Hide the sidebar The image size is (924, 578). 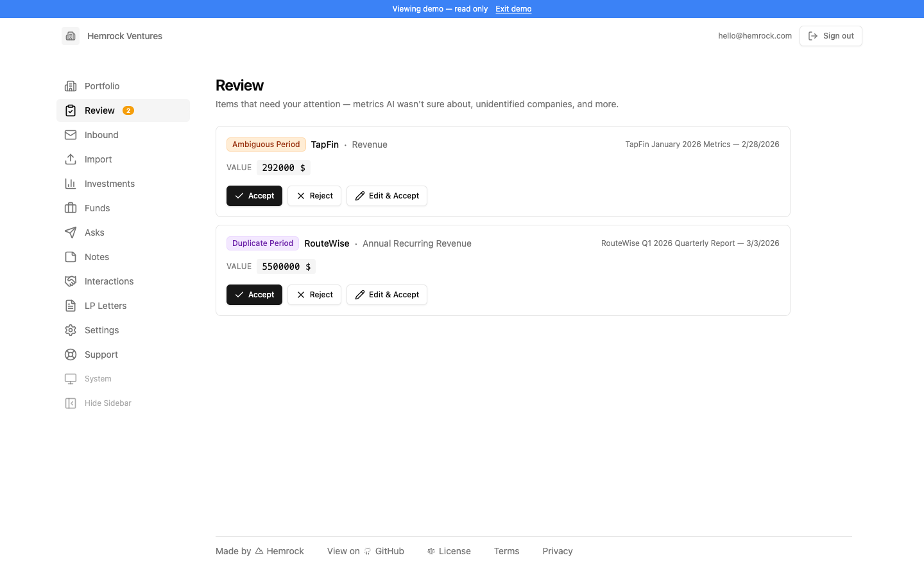point(123,403)
